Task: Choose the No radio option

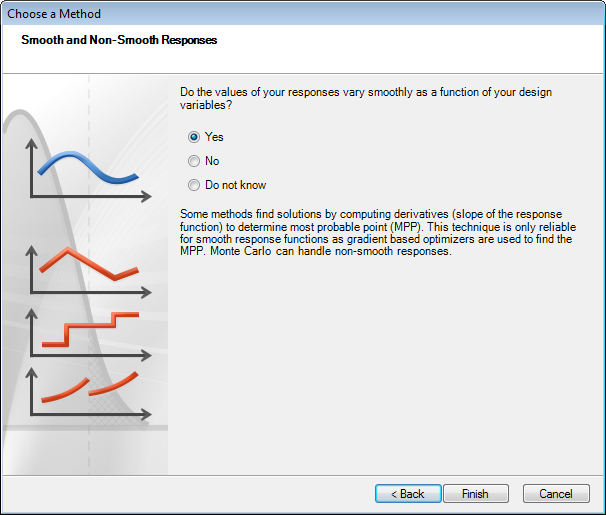Action: tap(194, 161)
